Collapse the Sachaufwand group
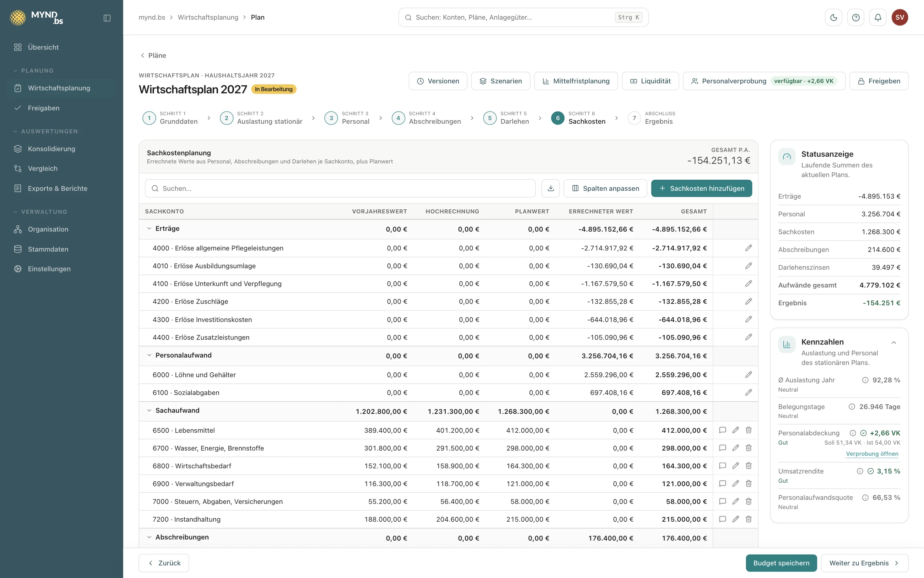Image resolution: width=924 pixels, height=578 pixels. (x=149, y=411)
